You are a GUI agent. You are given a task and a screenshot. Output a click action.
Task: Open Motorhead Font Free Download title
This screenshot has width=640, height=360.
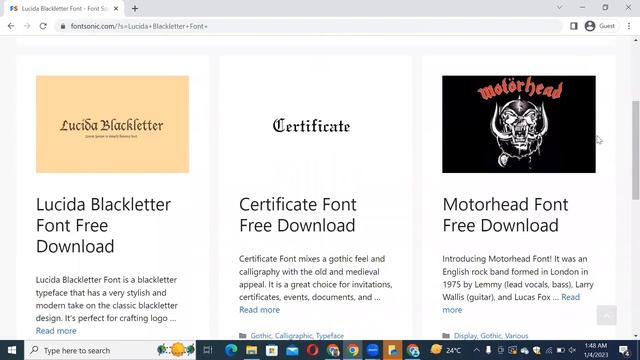505,215
